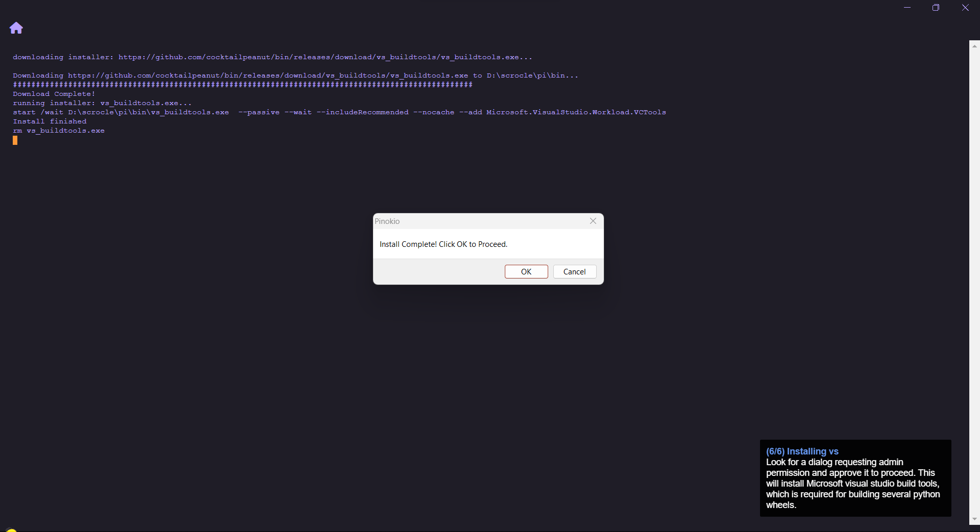Click the scrollbar up arrow
This screenshot has width=980, height=532.
(974, 46)
